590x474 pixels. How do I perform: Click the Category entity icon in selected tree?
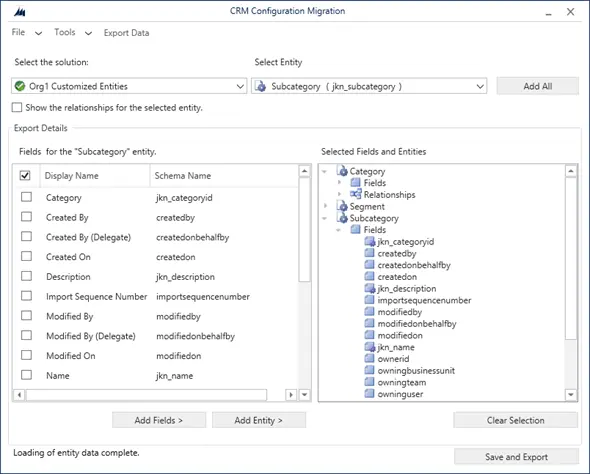coord(342,171)
